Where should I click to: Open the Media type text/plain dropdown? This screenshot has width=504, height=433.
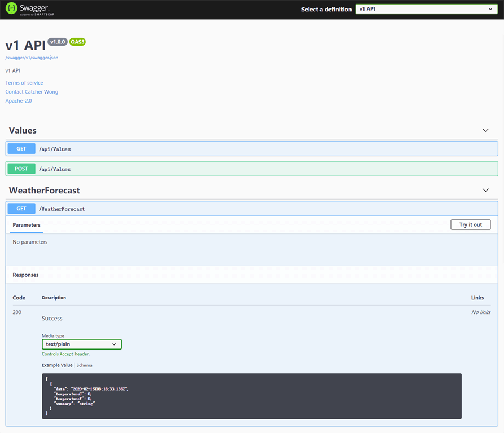(82, 344)
